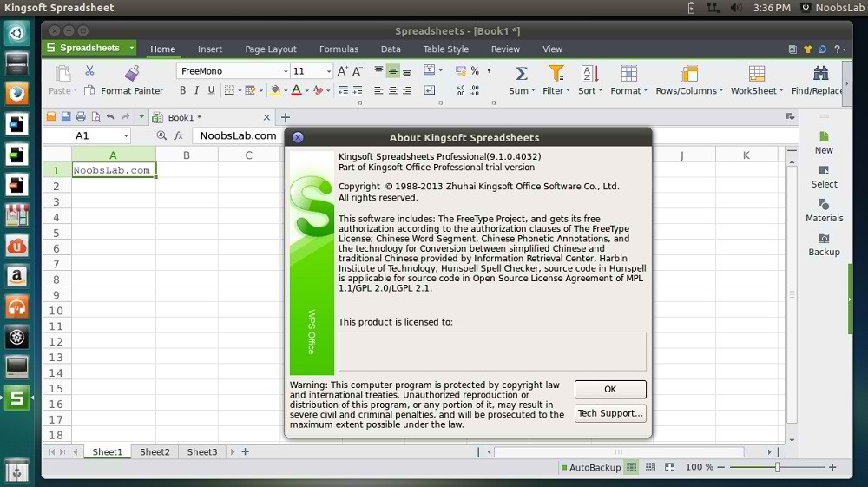
Task: Open the font size 11 dropdown
Action: point(329,71)
